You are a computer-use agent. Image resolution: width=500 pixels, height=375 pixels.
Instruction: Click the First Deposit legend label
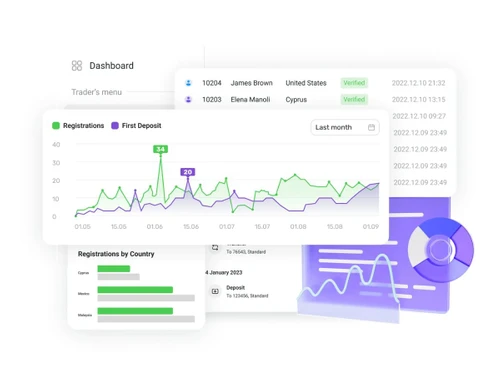pos(141,126)
